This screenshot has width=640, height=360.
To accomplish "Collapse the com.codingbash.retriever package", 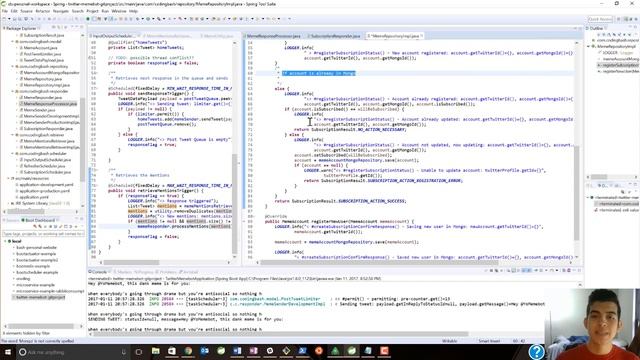I will (x=13, y=135).
